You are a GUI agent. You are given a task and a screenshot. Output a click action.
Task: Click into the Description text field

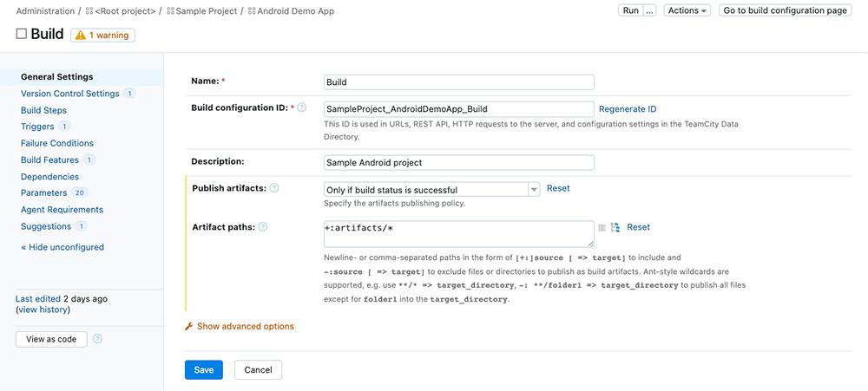pyautogui.click(x=458, y=162)
